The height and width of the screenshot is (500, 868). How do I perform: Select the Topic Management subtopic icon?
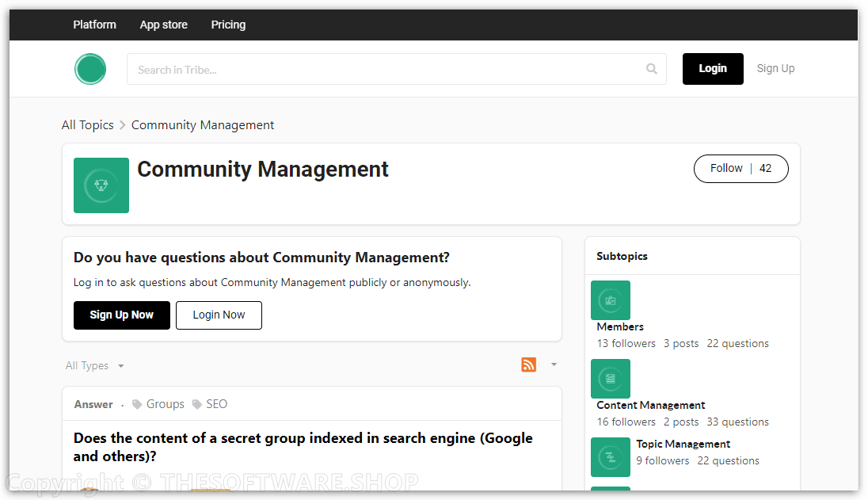point(611,457)
